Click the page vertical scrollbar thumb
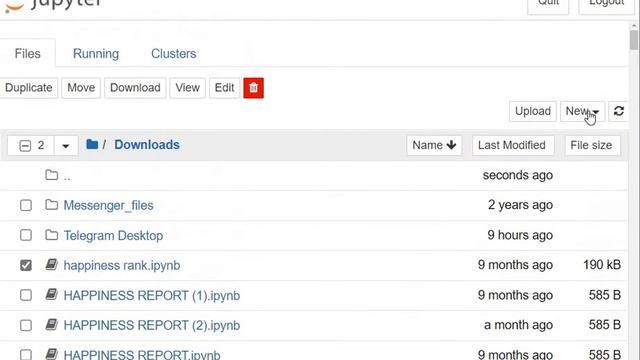The image size is (640, 360). [633, 40]
